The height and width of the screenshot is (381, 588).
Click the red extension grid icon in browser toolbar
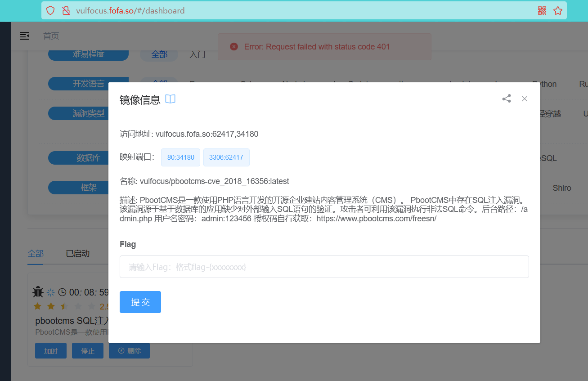tap(542, 10)
